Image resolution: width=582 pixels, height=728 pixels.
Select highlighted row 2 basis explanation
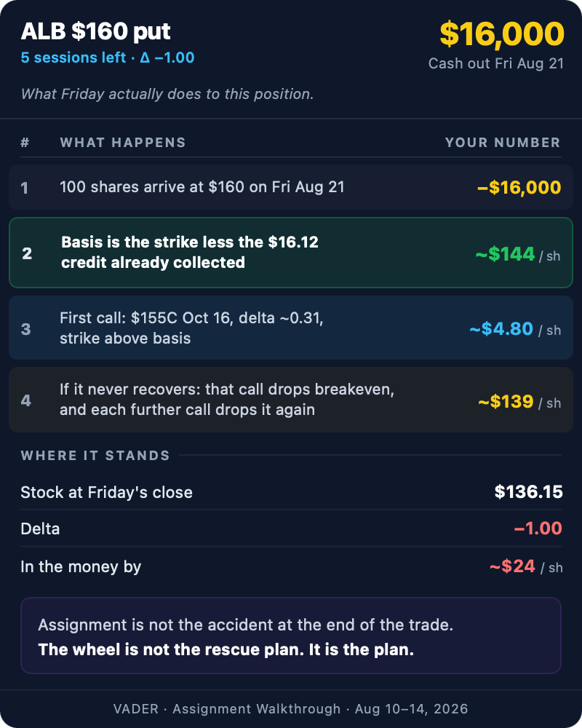coord(290,253)
